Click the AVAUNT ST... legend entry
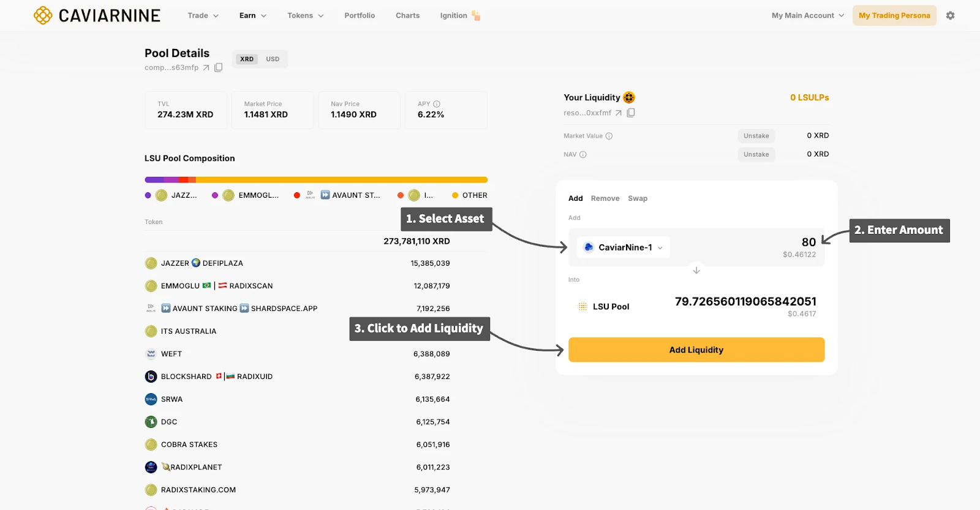 click(337, 195)
